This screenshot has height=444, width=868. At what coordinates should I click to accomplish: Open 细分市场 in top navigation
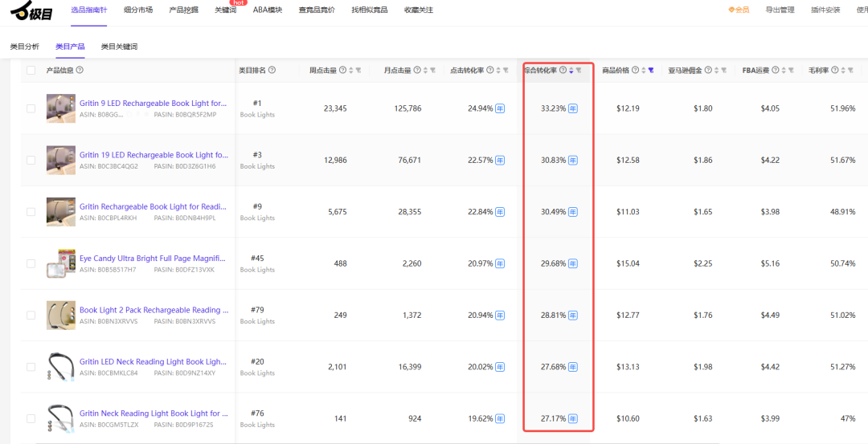point(138,10)
